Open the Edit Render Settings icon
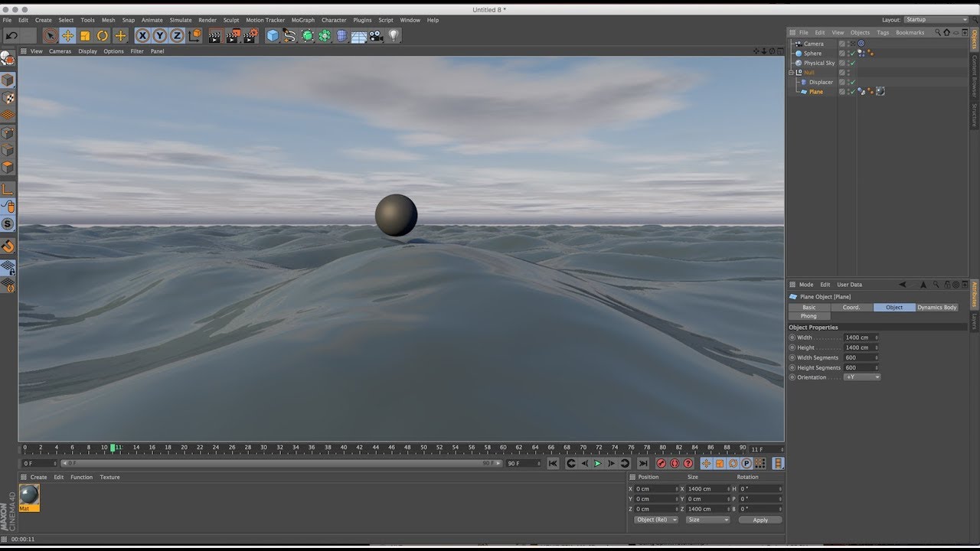This screenshot has width=980, height=551. (251, 35)
